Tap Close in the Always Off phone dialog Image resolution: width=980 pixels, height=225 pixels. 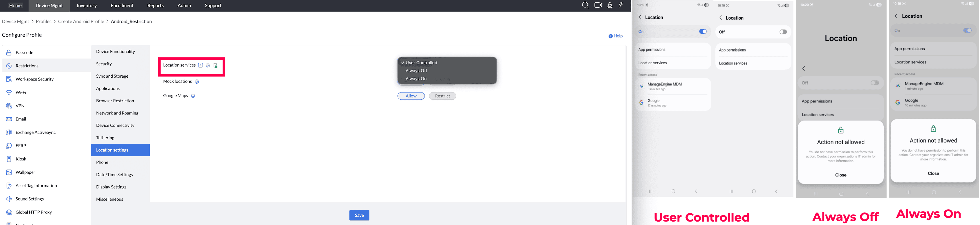click(x=841, y=175)
